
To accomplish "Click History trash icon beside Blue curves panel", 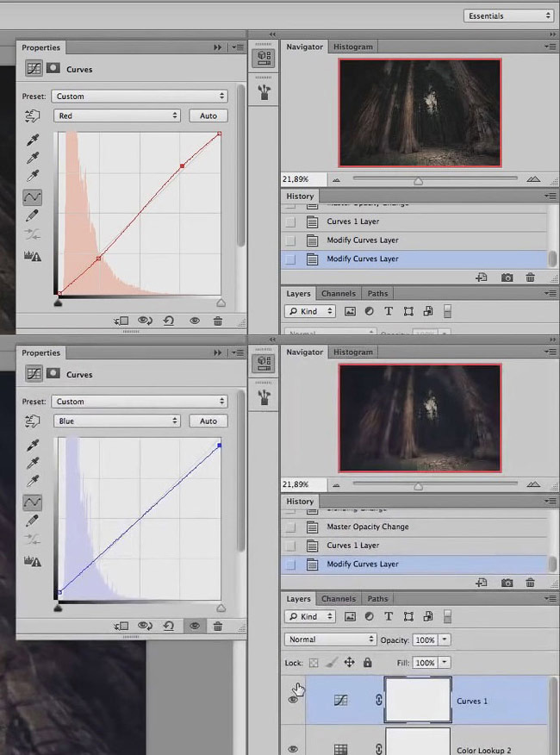I will 530,583.
